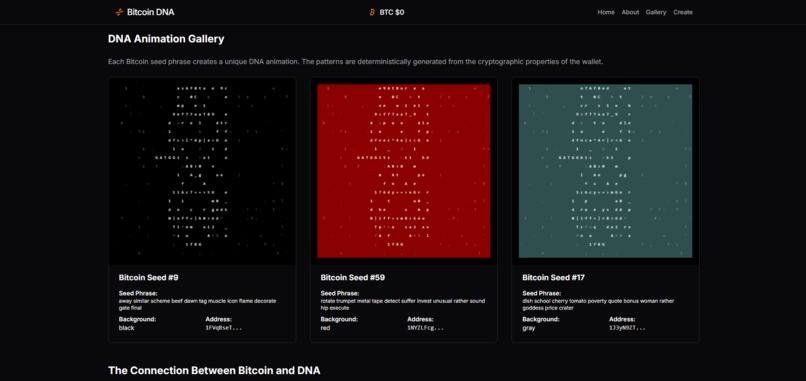This screenshot has width=806, height=381.
Task: Click the seed phrase starting with 'away similar'
Action: point(197,304)
